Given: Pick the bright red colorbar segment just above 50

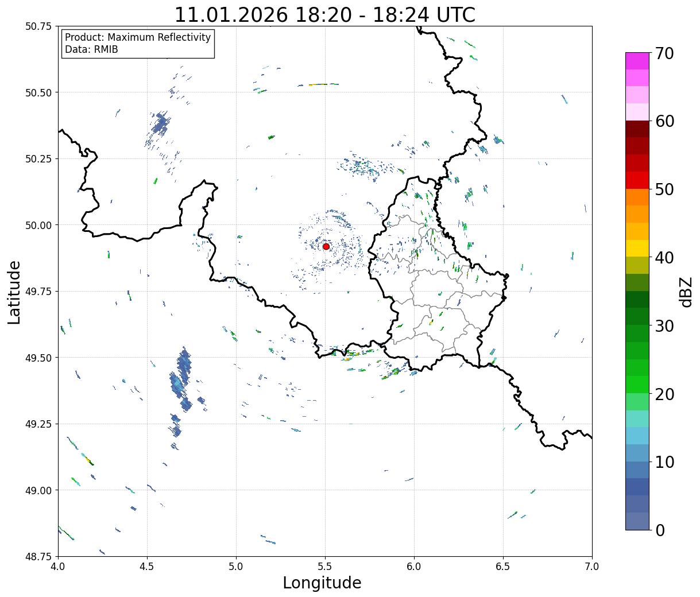Looking at the screenshot, I should coord(637,180).
